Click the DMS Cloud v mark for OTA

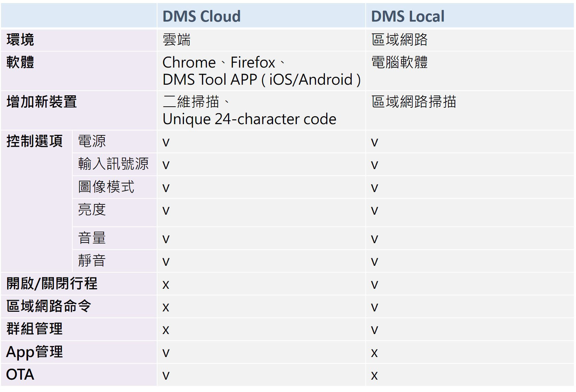166,376
